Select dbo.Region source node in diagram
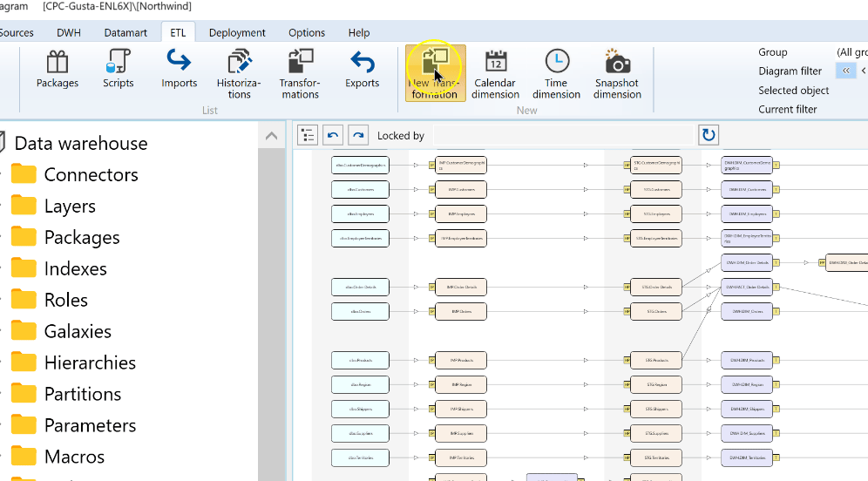This screenshot has height=481, width=868. click(361, 384)
